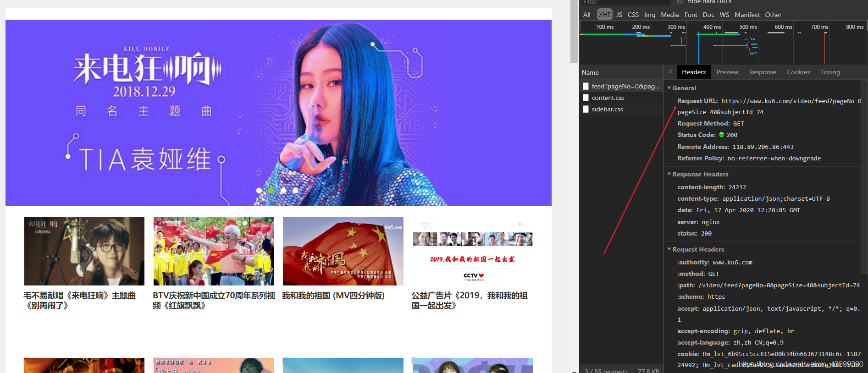This screenshot has width=868, height=373.
Task: Click title 我和我的祖国 (MV四分钟版)
Action: (333, 296)
